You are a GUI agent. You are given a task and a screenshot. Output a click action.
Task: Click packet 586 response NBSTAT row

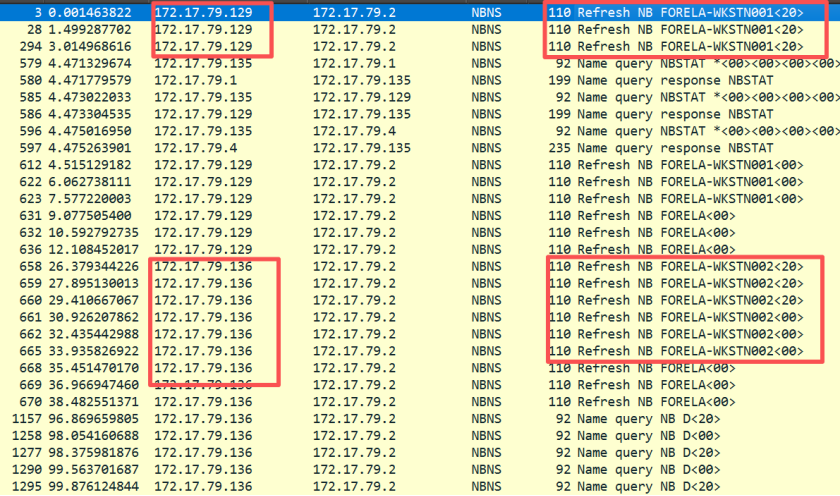coord(420,114)
